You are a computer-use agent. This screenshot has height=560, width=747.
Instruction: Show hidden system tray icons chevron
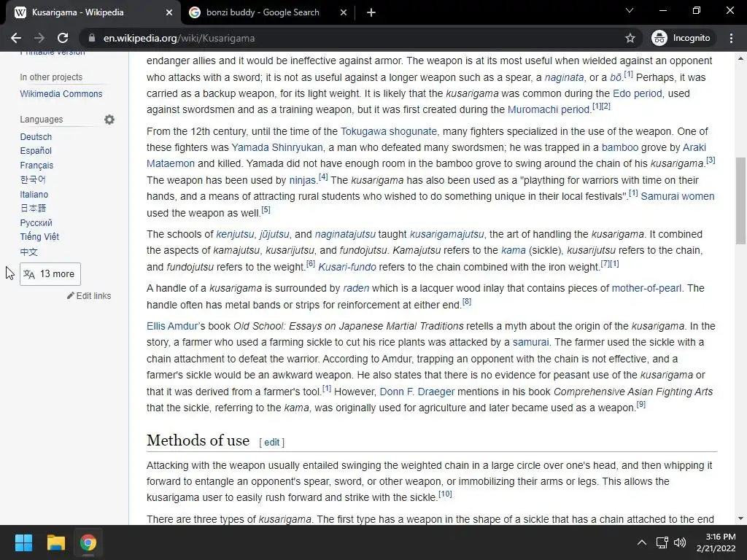642,542
